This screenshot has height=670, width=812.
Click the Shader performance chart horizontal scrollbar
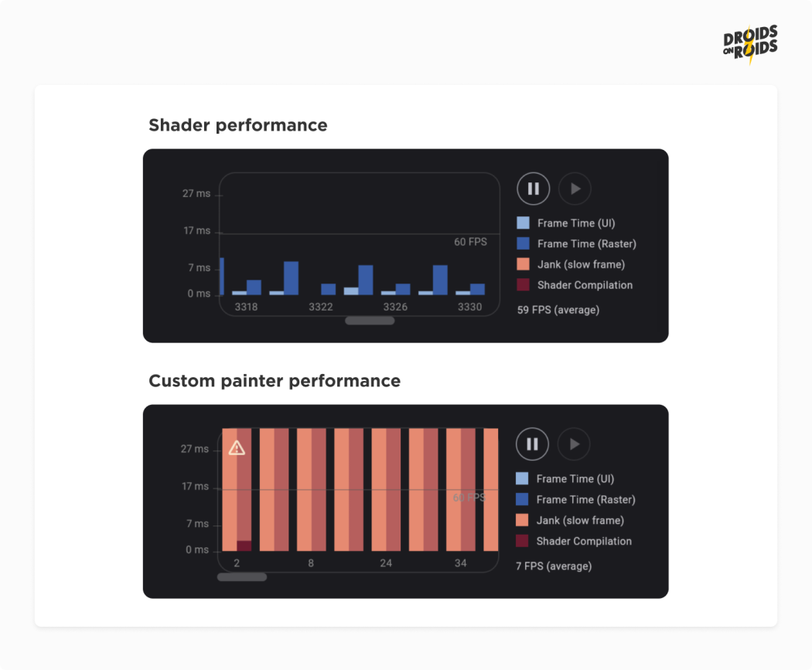point(370,321)
